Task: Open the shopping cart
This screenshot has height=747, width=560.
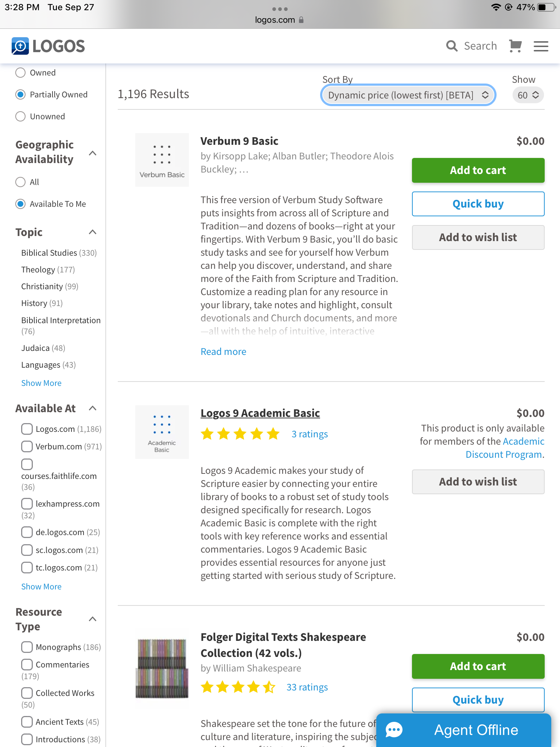Action: (x=515, y=46)
